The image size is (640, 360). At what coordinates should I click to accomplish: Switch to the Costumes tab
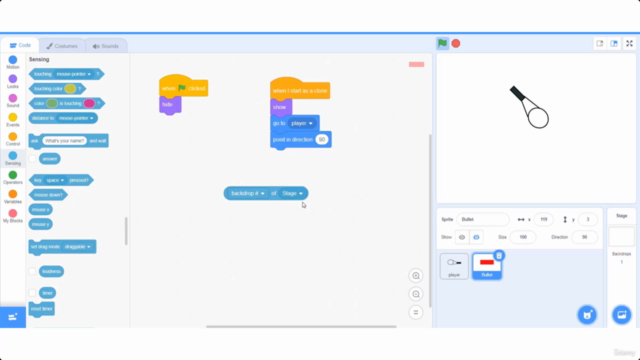point(62,46)
